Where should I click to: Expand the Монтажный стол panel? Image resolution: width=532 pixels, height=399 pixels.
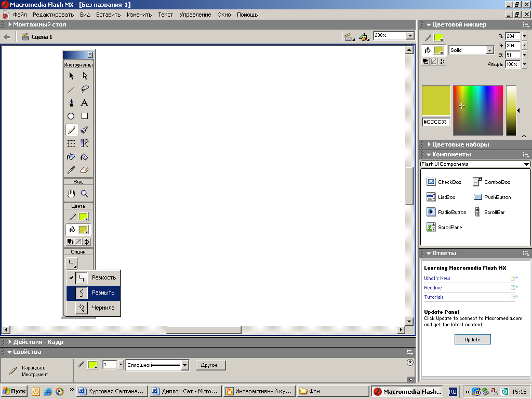coord(10,24)
